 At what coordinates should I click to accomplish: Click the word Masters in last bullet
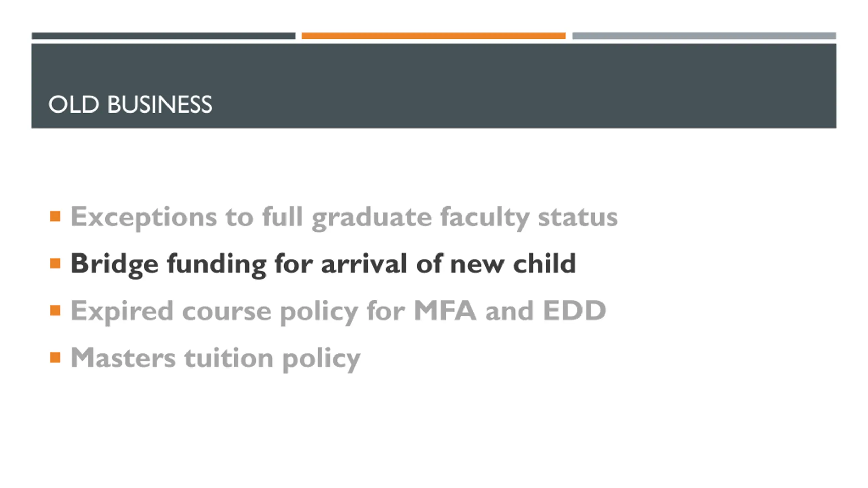point(123,358)
